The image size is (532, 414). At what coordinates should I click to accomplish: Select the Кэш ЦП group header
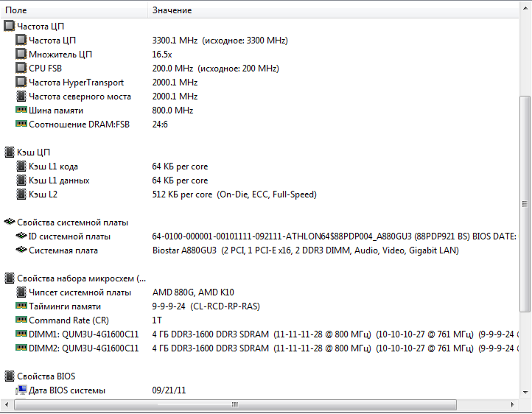[x=33, y=152]
